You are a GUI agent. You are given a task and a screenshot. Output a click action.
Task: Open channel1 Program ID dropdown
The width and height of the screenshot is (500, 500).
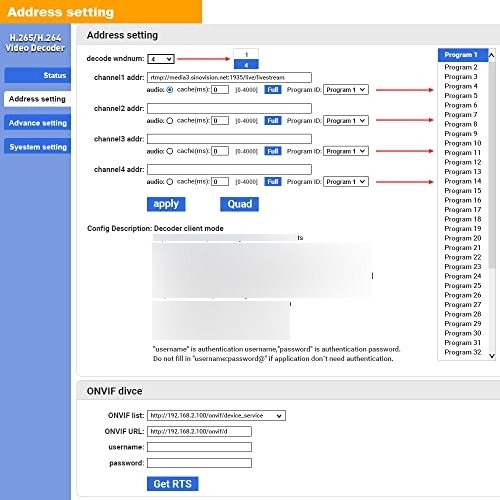[346, 90]
